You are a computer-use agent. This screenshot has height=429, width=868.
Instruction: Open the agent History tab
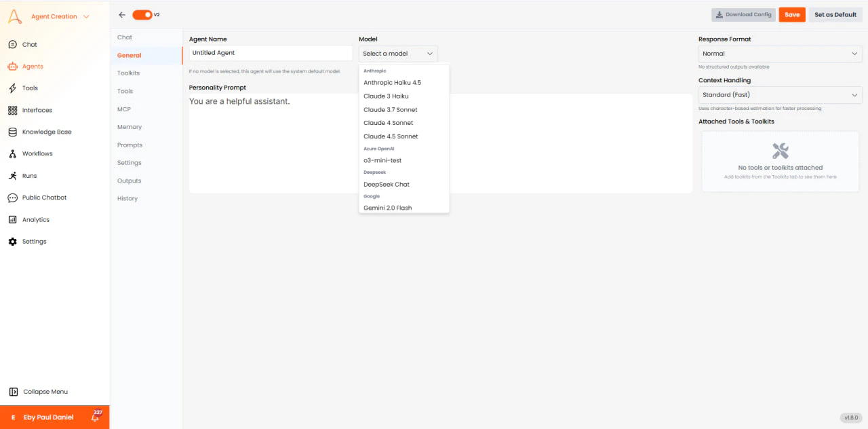coord(127,198)
